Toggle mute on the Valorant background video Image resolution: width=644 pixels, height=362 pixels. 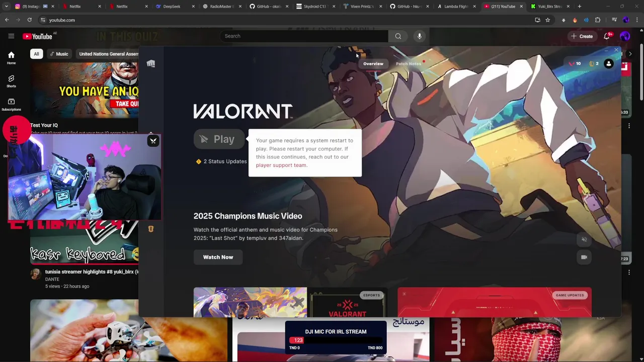(x=584, y=239)
